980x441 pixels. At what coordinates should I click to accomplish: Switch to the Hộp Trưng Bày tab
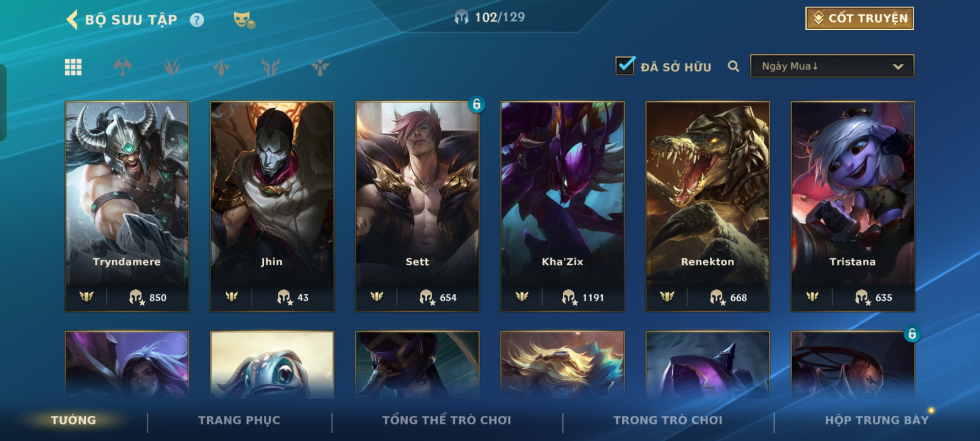[x=877, y=420]
